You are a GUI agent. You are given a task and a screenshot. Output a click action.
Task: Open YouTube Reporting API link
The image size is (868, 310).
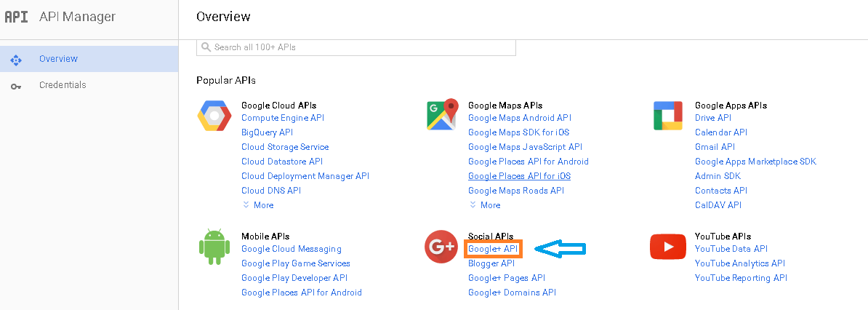[x=742, y=278]
